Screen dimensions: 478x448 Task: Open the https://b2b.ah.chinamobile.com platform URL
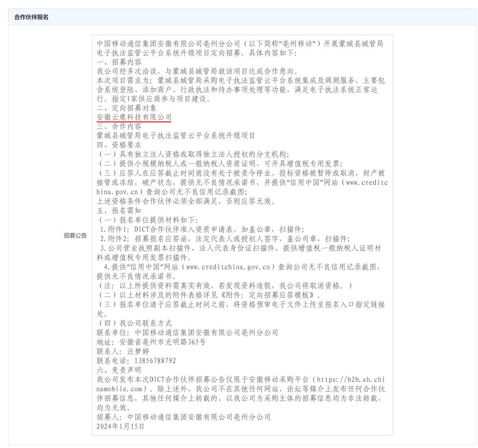point(351,379)
